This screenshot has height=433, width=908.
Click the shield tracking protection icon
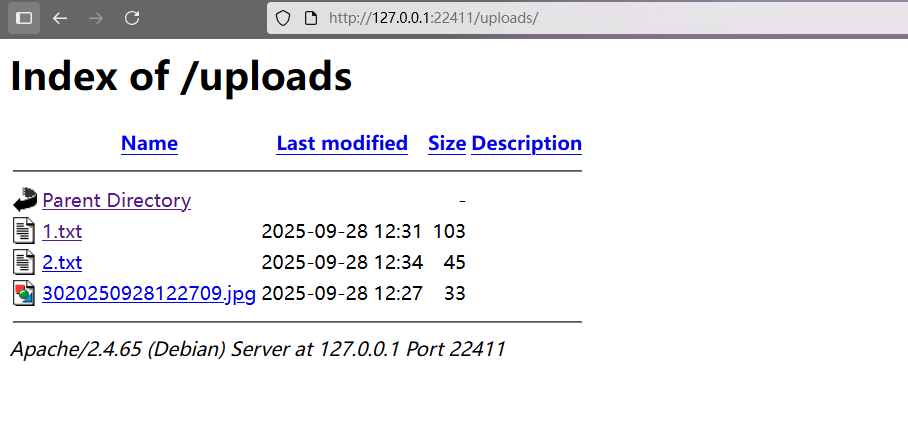[283, 19]
